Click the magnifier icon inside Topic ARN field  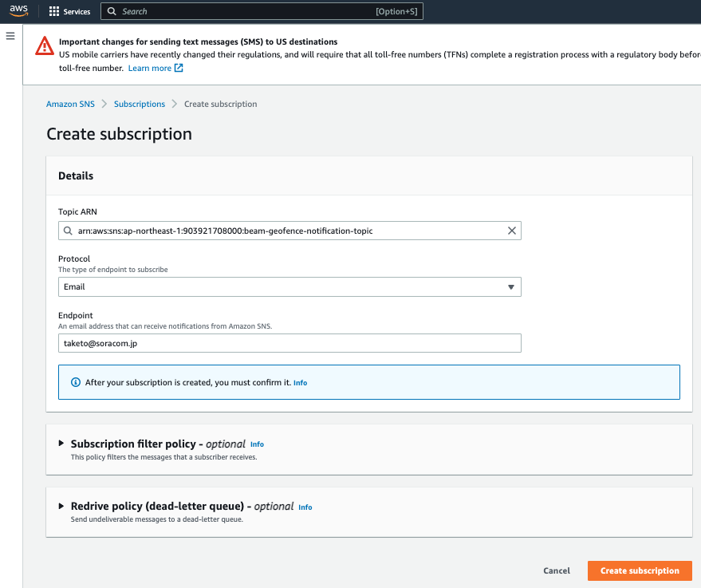click(69, 231)
